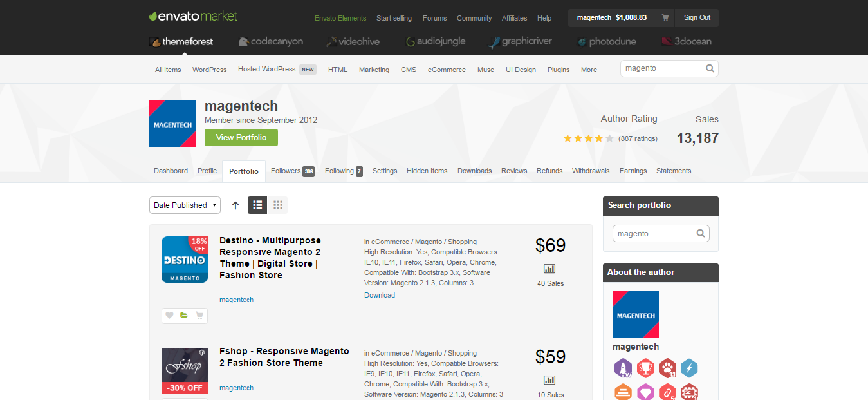
Task: Click the search portfolio magnifier icon
Action: [701, 233]
